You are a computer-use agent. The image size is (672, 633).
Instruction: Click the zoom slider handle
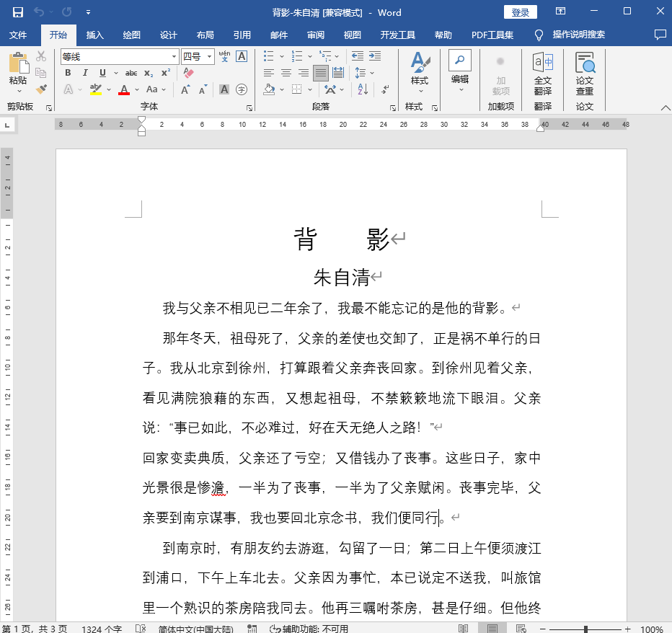pos(585,629)
